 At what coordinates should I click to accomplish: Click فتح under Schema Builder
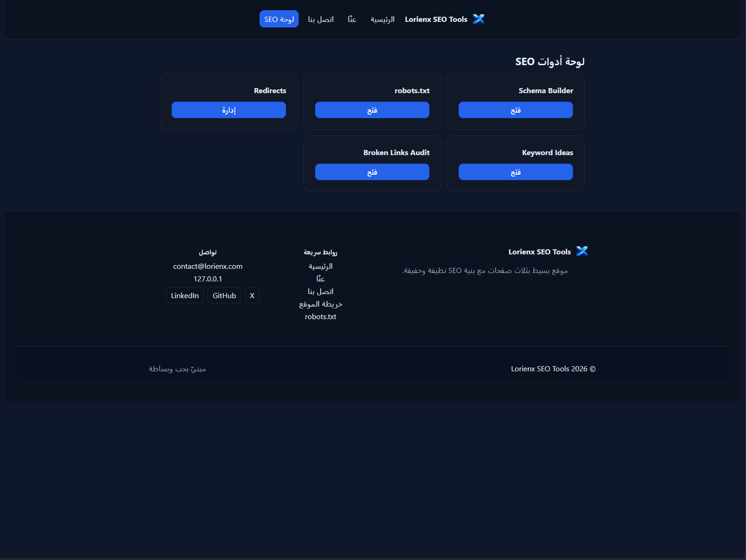[x=516, y=110]
